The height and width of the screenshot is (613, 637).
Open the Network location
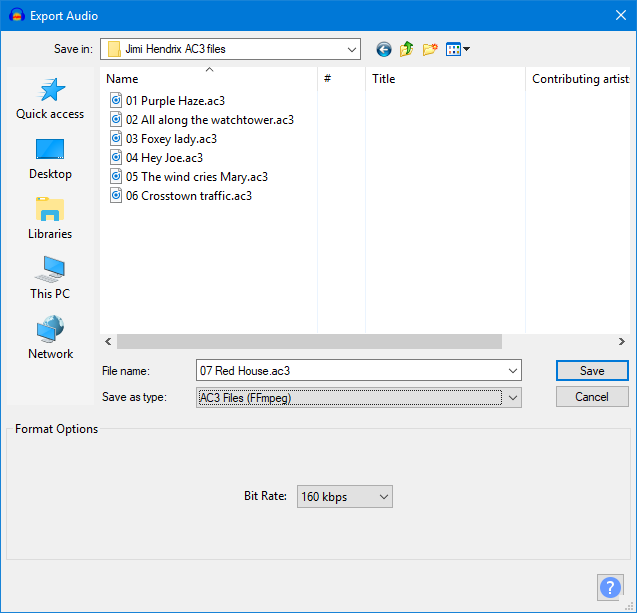tap(50, 337)
